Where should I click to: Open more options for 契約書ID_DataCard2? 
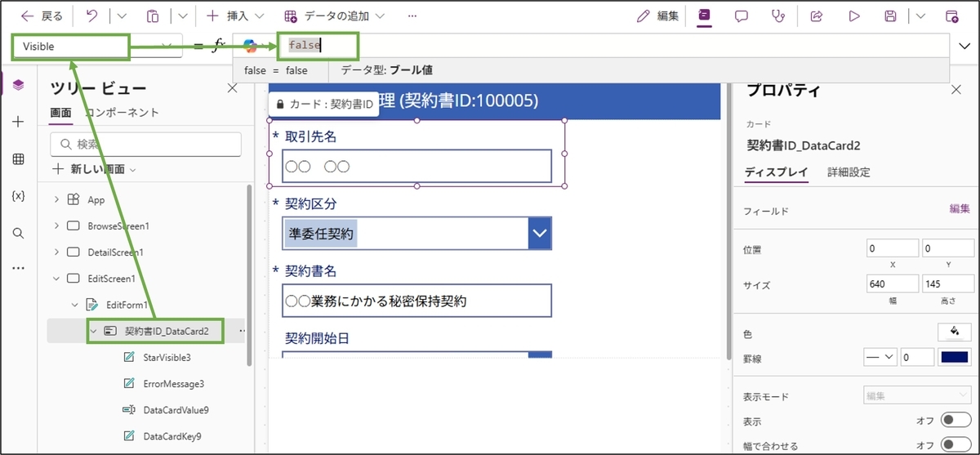point(242,331)
